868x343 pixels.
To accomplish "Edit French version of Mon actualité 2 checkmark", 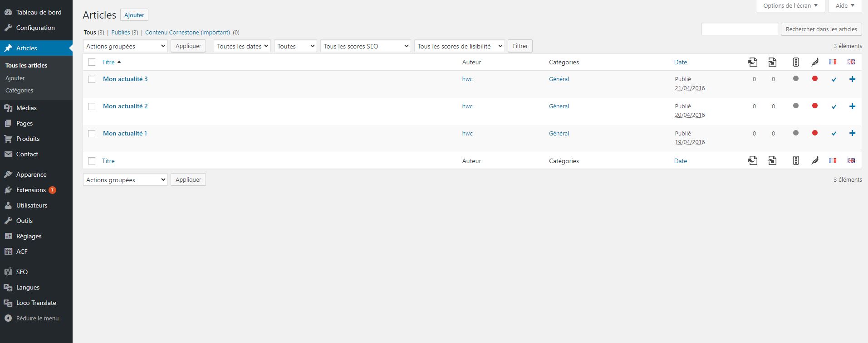I will click(x=834, y=107).
